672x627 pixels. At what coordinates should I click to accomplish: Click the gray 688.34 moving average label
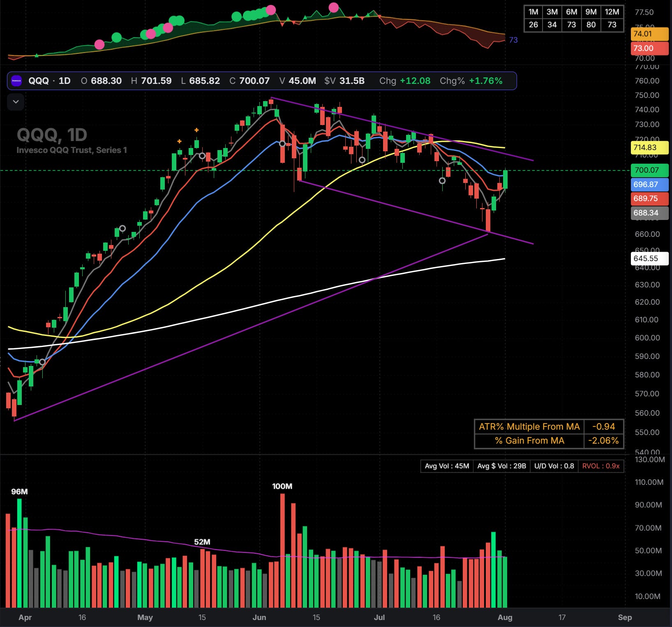click(x=650, y=213)
